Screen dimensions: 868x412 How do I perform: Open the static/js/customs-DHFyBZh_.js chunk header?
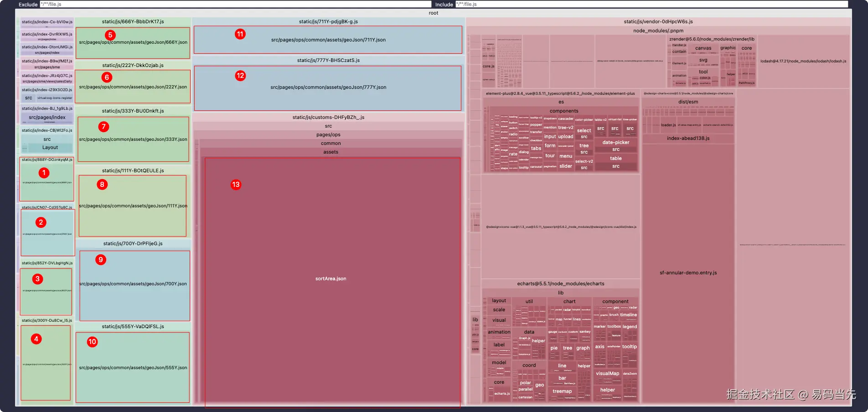(x=328, y=117)
